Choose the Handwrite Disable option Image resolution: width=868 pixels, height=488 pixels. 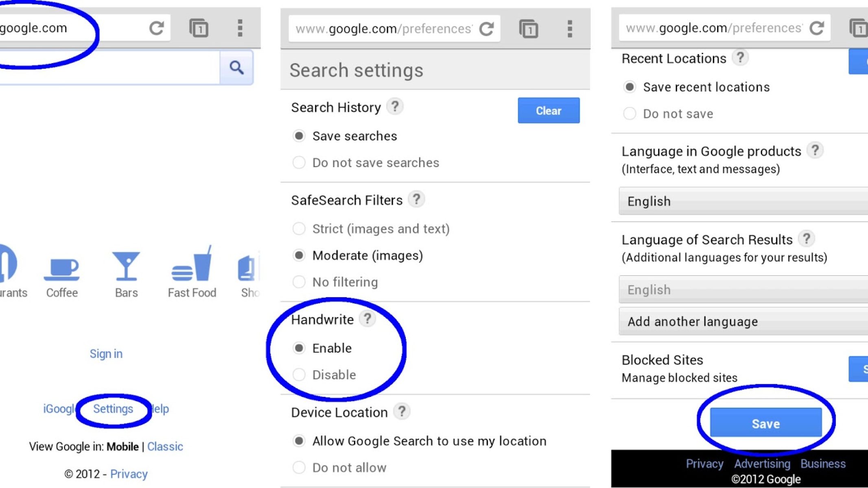tap(299, 375)
